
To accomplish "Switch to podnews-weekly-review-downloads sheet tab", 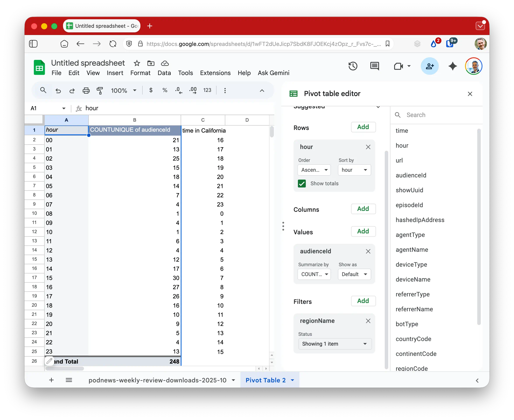I will coord(157,380).
